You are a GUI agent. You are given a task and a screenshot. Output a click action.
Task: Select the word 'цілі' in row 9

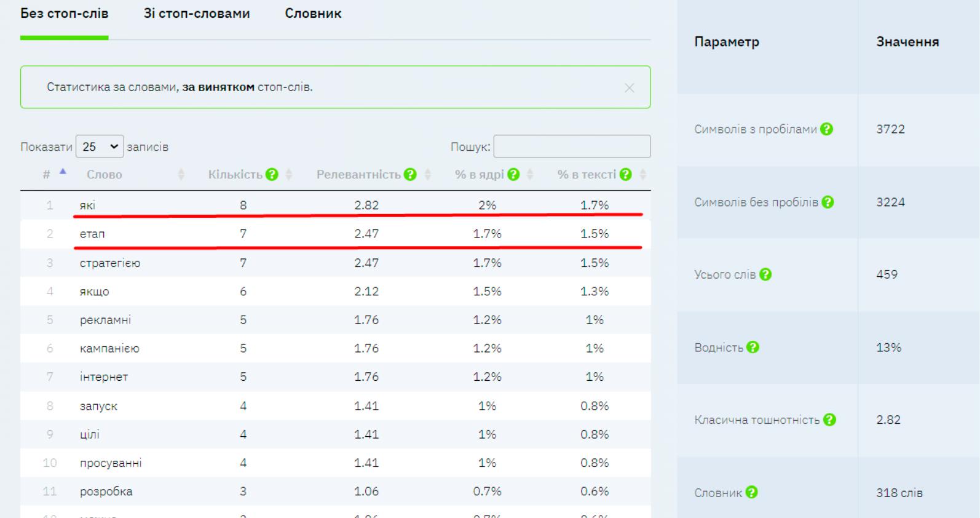coord(89,434)
